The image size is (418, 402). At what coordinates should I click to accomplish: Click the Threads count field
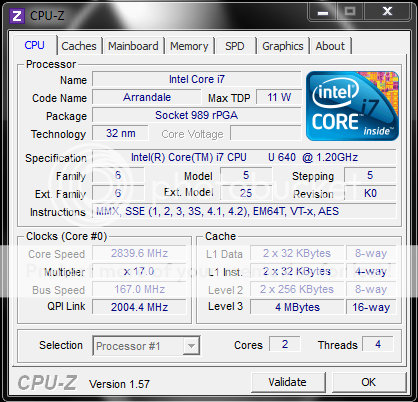click(378, 344)
